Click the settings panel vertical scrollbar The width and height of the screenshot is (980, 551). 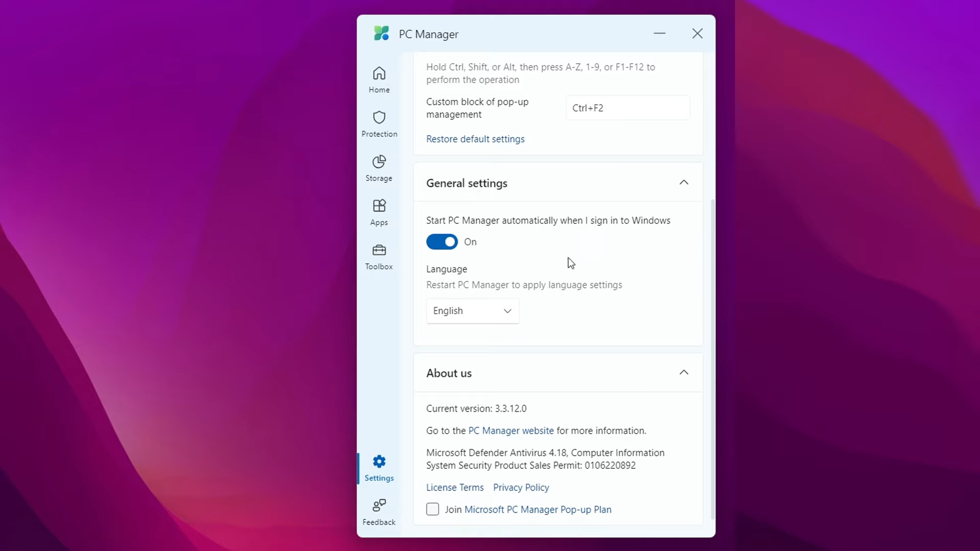pos(713,357)
